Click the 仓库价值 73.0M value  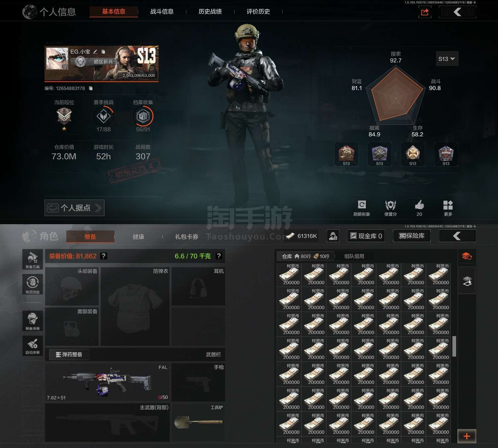(64, 156)
